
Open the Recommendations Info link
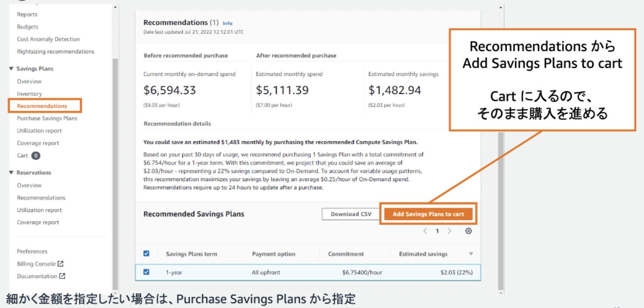tap(227, 23)
